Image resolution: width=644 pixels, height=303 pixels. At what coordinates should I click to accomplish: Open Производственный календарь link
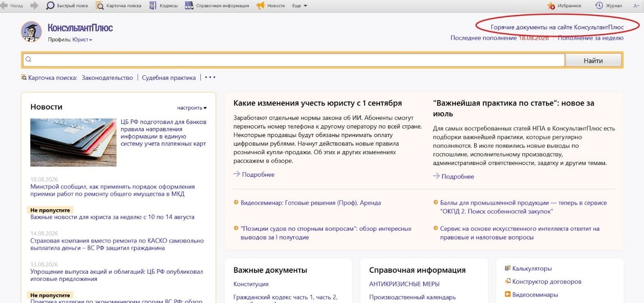coord(412,297)
